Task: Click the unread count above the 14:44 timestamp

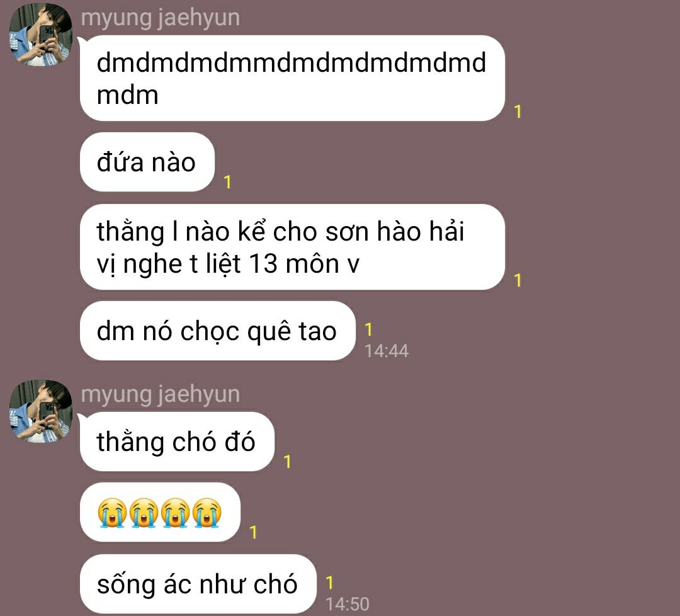Action: (368, 329)
